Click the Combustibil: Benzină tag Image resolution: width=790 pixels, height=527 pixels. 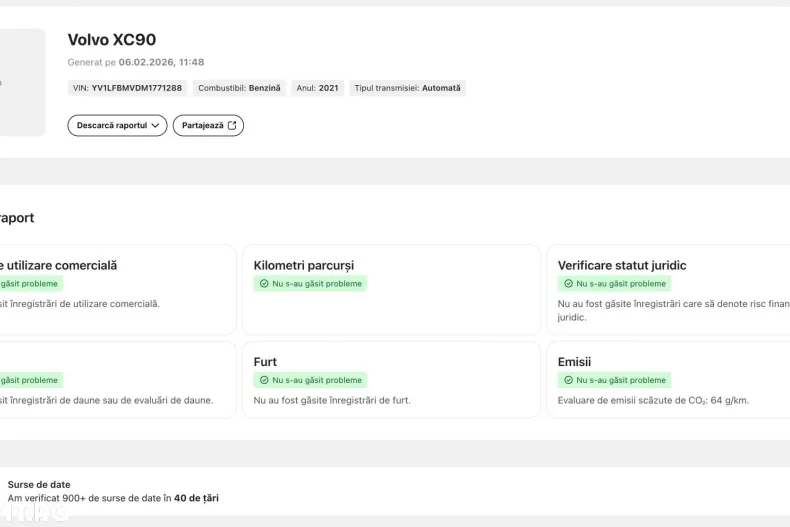[239, 88]
